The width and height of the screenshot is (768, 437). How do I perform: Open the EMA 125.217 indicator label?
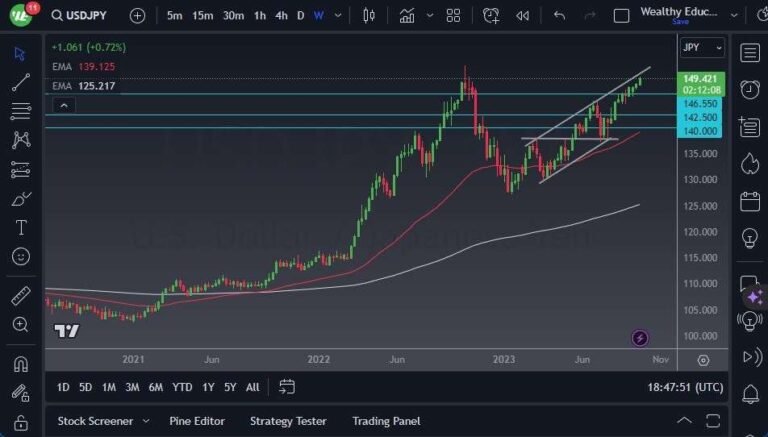84,86
